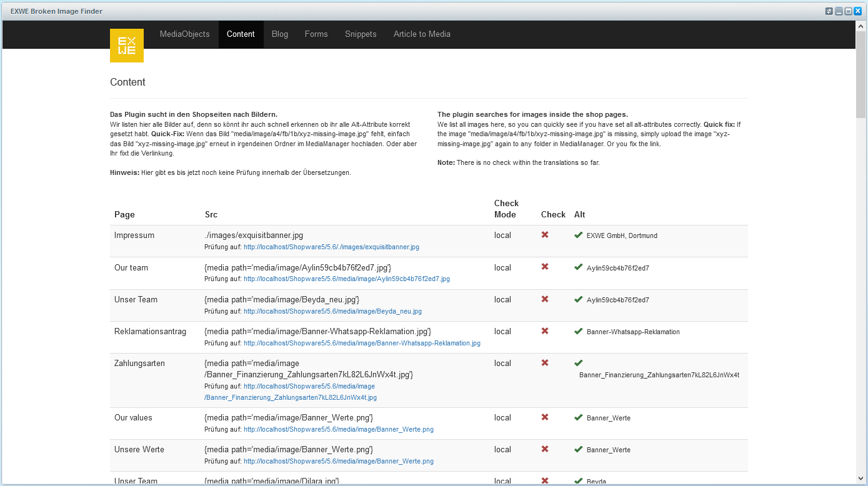Open the Beyda_neu.jpg check link
Image resolution: width=868 pixels, height=486 pixels.
tap(332, 311)
